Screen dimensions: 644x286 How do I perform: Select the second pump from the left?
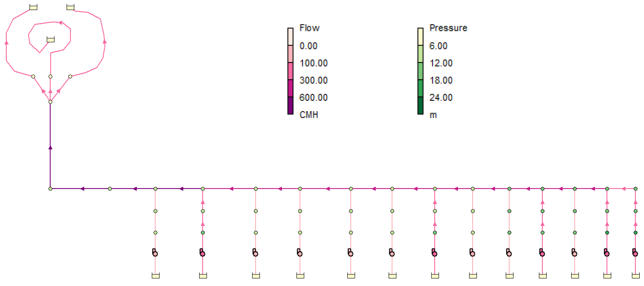[202, 253]
